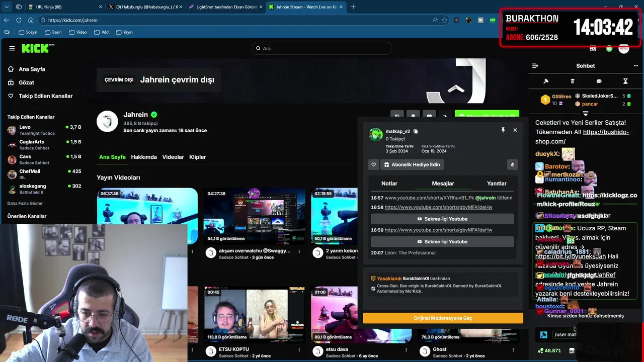Switch to the Habsburglu X browser tab
The height and width of the screenshot is (362, 644).
146,7
